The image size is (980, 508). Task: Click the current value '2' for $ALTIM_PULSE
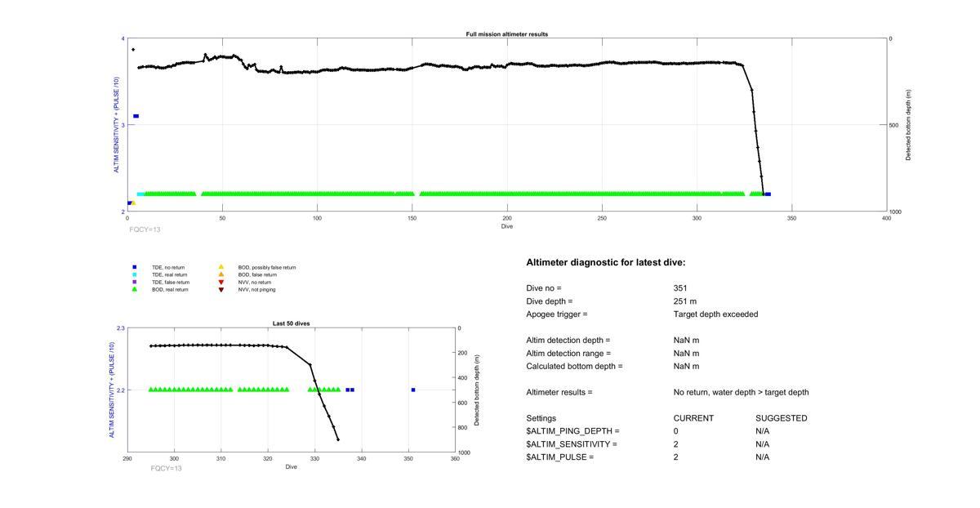pos(676,457)
